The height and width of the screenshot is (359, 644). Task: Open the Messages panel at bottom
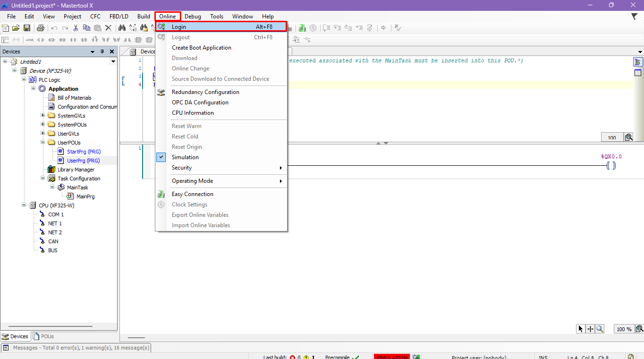76,348
